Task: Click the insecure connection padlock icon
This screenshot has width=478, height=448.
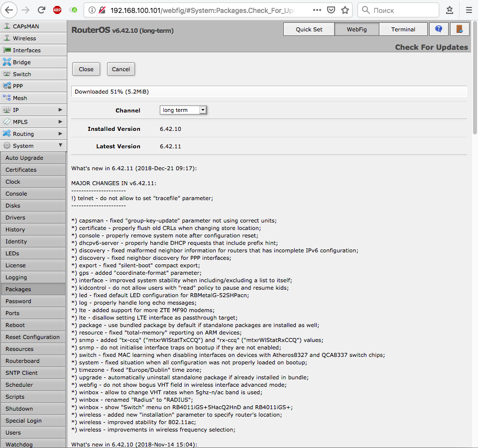Action: click(x=102, y=10)
